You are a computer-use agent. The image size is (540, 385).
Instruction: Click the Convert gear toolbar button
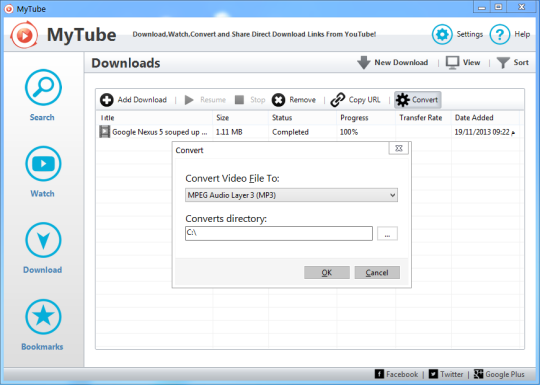click(417, 100)
